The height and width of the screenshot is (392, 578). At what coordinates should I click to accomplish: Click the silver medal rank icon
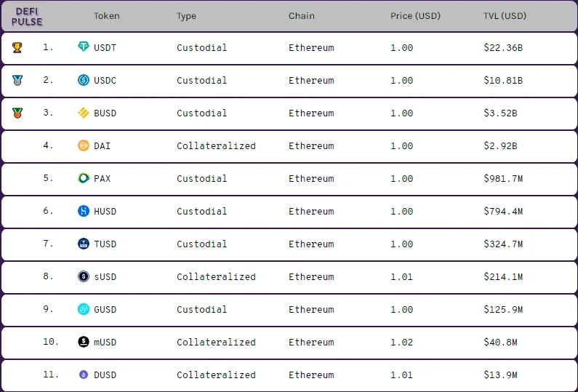click(x=17, y=81)
